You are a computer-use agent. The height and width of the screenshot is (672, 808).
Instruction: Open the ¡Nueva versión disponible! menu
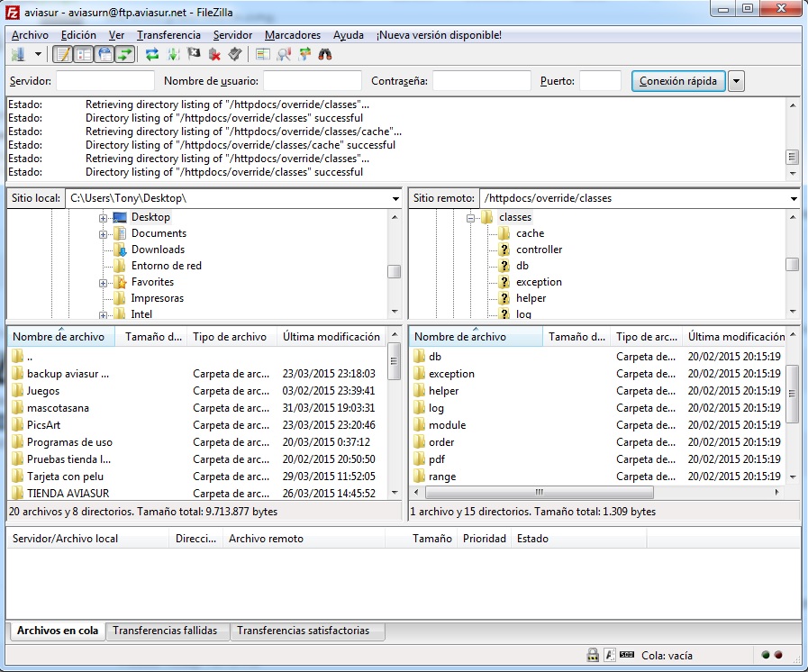click(439, 35)
